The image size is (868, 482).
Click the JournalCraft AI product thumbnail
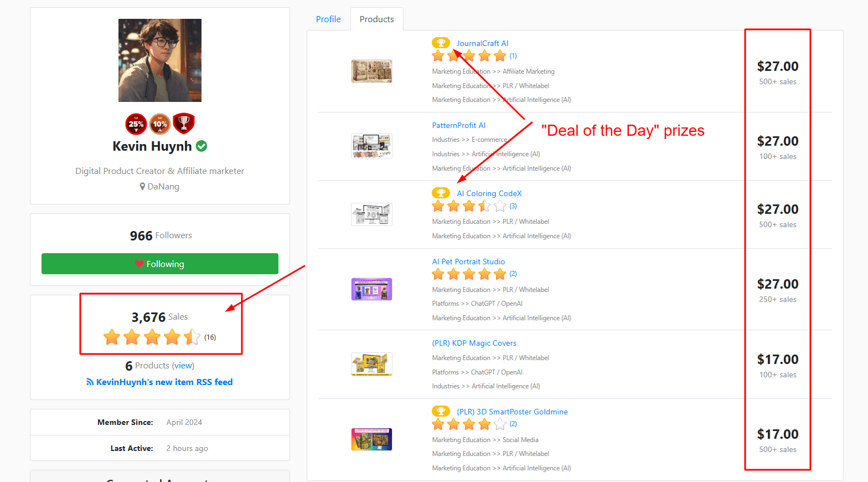coord(372,71)
